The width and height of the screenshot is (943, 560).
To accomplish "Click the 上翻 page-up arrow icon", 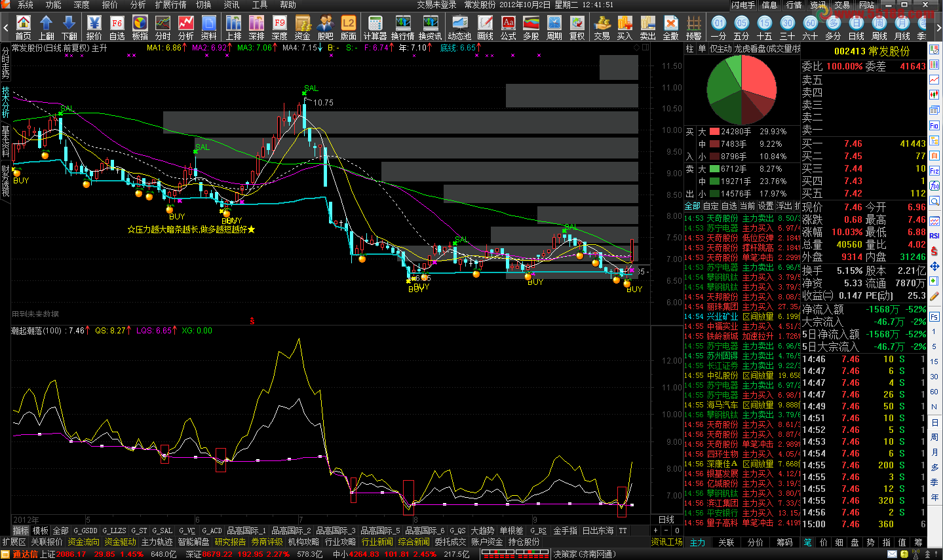I will click(46, 28).
